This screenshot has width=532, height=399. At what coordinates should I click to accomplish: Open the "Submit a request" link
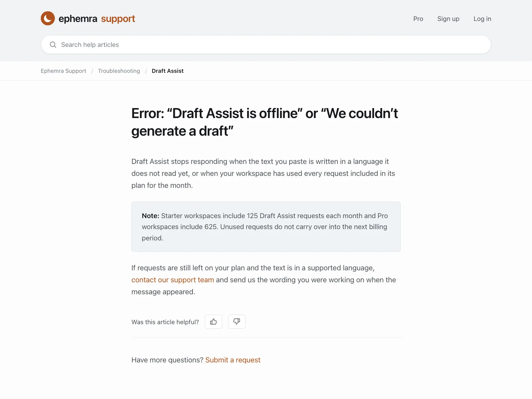pyautogui.click(x=233, y=360)
